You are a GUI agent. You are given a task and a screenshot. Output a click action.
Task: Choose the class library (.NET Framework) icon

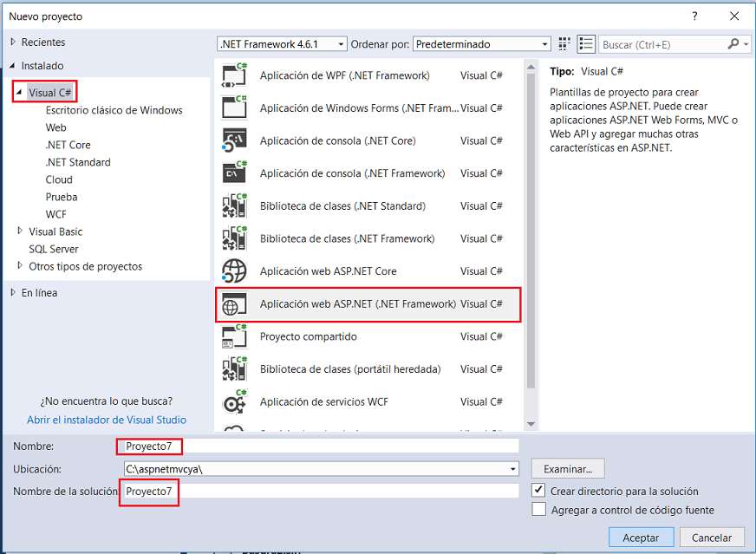click(234, 238)
